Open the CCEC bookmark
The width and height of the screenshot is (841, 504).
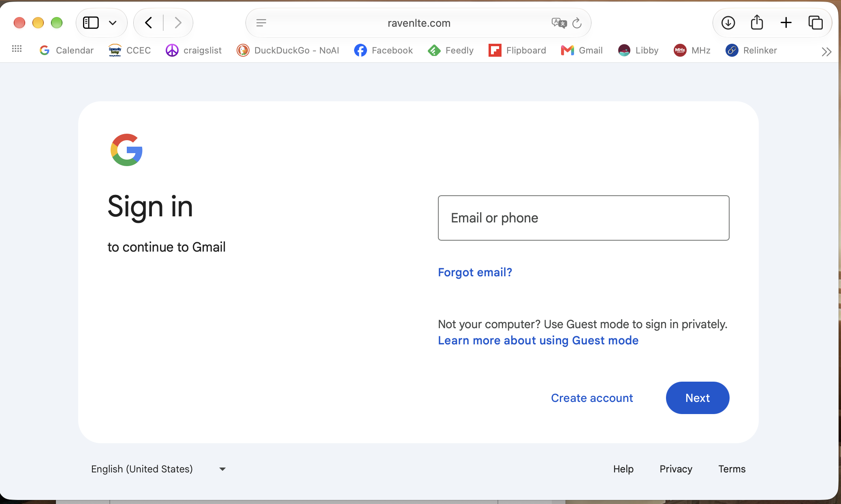[130, 50]
